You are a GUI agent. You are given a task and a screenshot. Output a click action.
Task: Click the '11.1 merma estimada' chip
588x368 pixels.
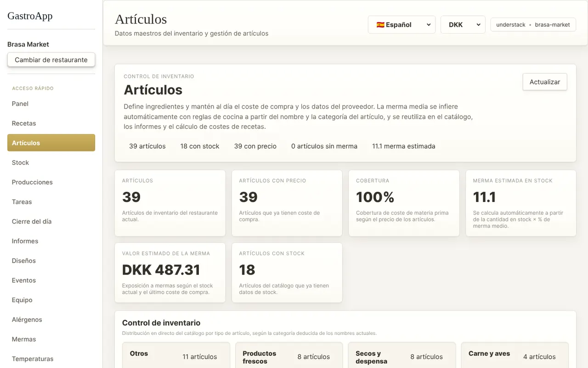tap(404, 146)
